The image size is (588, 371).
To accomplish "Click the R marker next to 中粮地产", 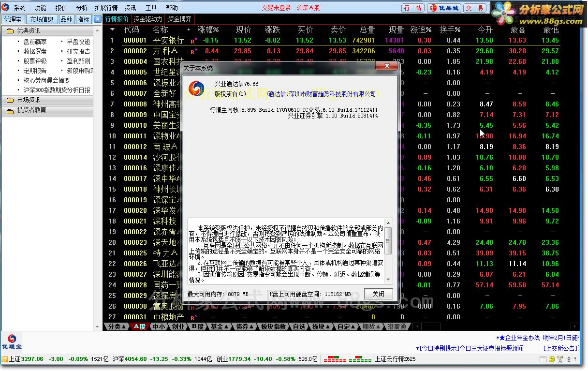I will pyautogui.click(x=194, y=317).
